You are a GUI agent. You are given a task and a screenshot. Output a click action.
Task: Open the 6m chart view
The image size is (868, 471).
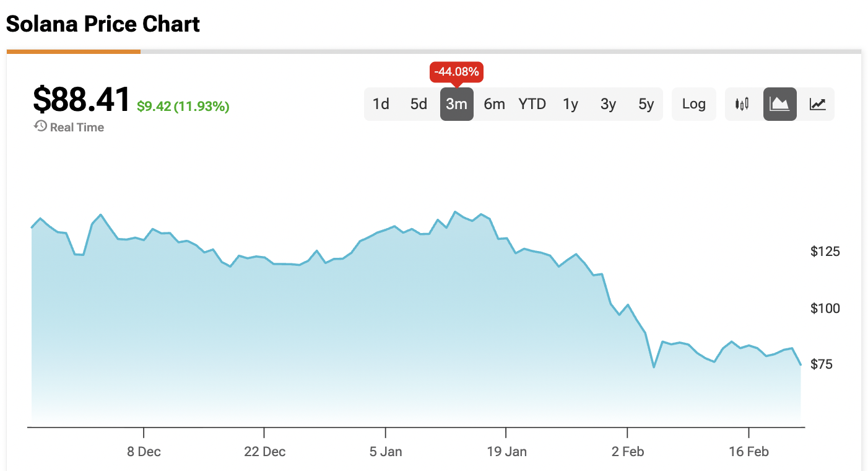(x=494, y=104)
